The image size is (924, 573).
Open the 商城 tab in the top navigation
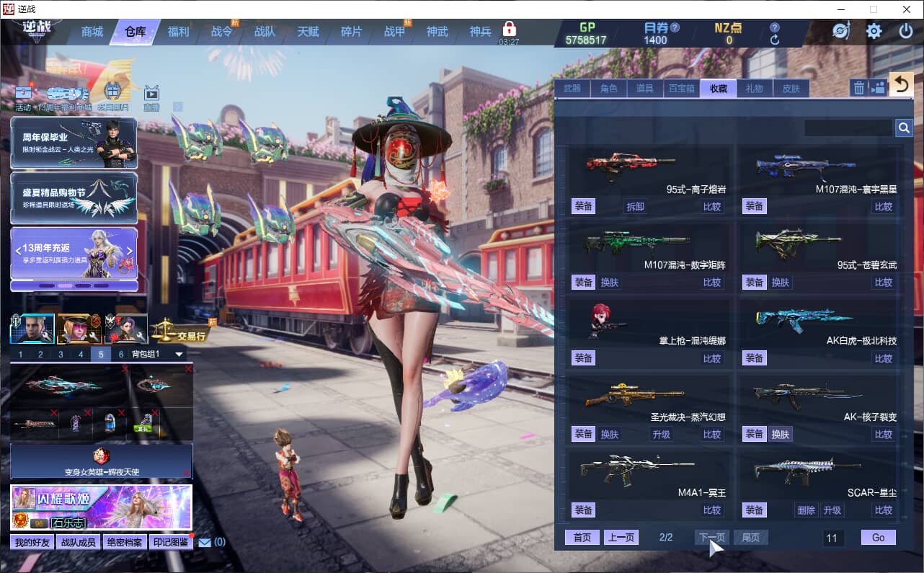click(92, 32)
